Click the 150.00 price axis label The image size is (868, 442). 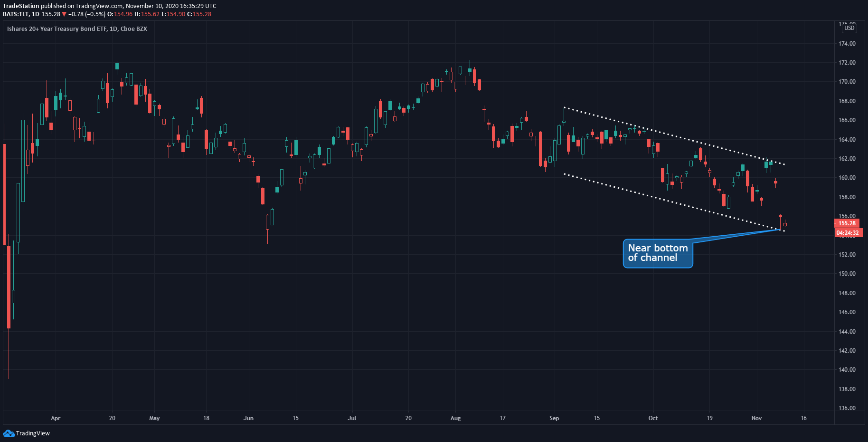click(847, 274)
